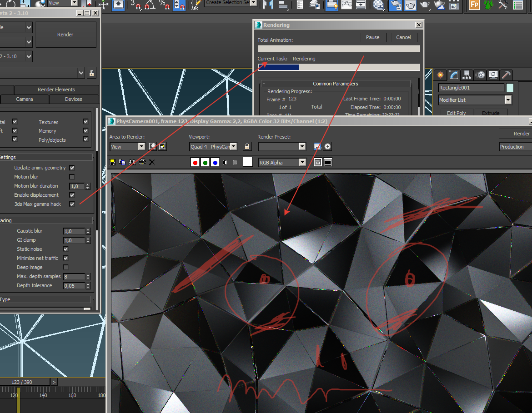Click the green tree plugin icon
The width and height of the screenshot is (532, 413).
pos(488,5)
